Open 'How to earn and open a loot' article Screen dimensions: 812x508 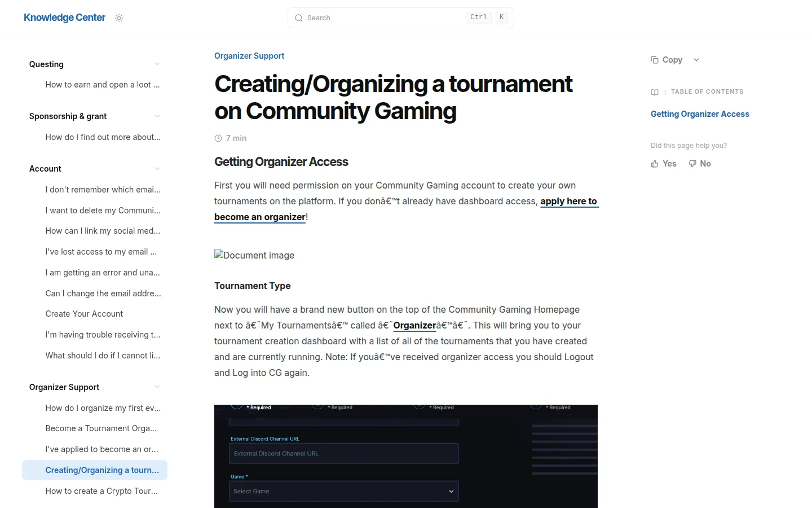(103, 85)
